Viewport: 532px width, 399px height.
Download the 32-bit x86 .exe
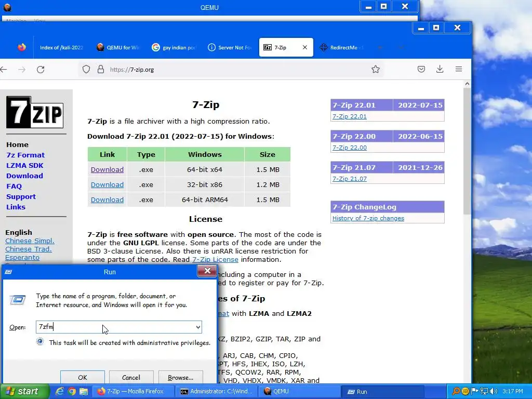(107, 184)
